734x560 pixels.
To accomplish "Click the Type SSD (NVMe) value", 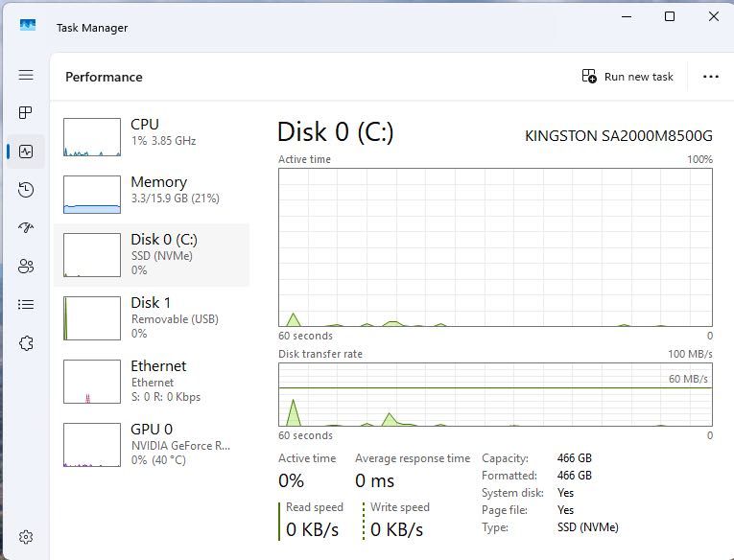I will click(587, 527).
